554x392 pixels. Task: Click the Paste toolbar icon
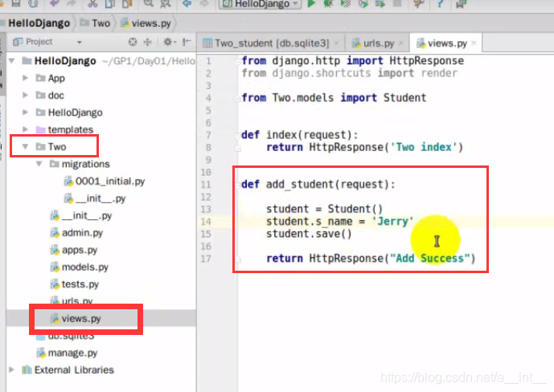tap(127, 3)
